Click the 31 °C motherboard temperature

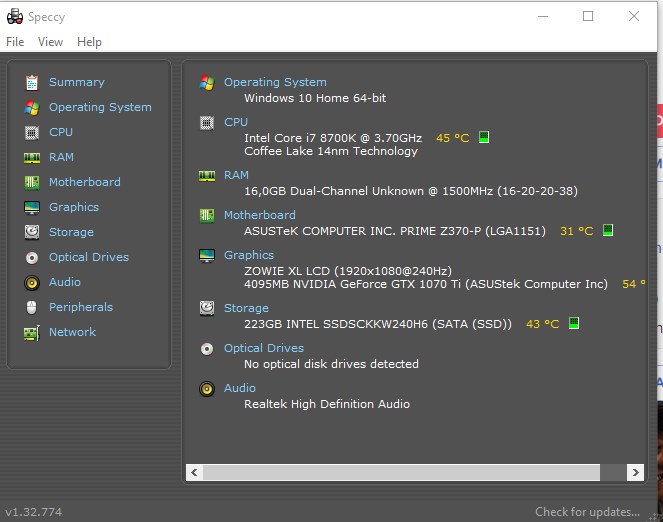click(x=576, y=231)
